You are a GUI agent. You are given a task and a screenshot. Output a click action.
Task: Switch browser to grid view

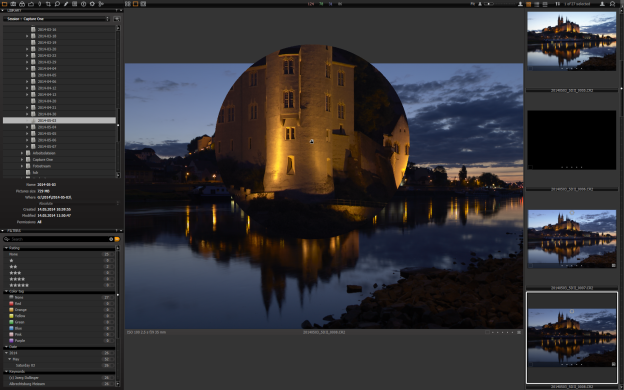528,4
